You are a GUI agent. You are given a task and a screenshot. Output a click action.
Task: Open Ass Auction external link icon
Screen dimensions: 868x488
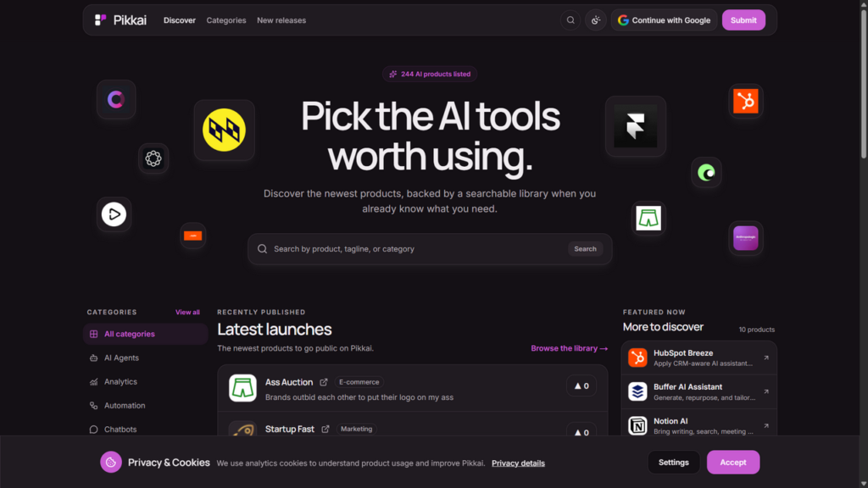pyautogui.click(x=324, y=382)
